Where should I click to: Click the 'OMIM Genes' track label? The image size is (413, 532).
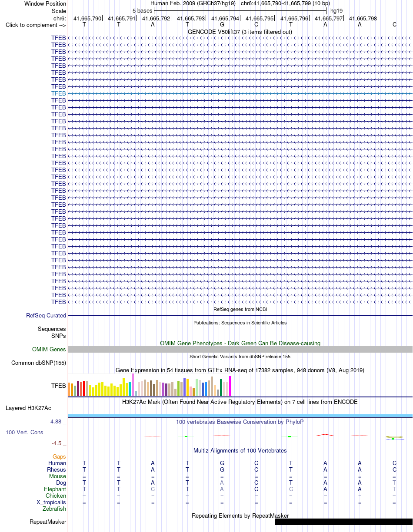point(49,349)
